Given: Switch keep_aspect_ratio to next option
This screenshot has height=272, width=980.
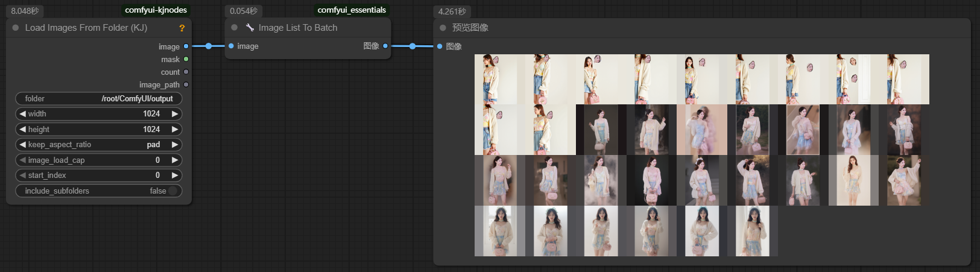Looking at the screenshot, I should [x=175, y=145].
